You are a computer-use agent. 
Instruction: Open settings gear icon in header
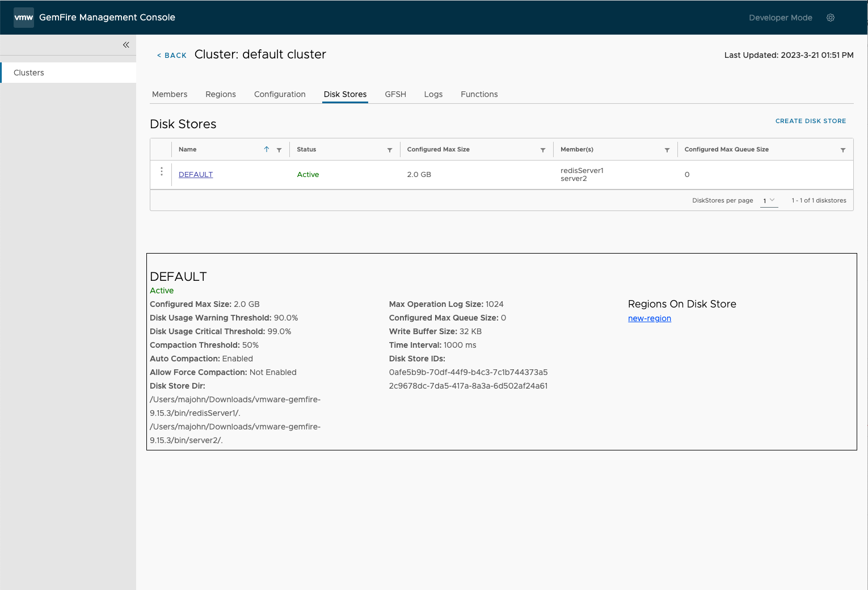point(831,18)
